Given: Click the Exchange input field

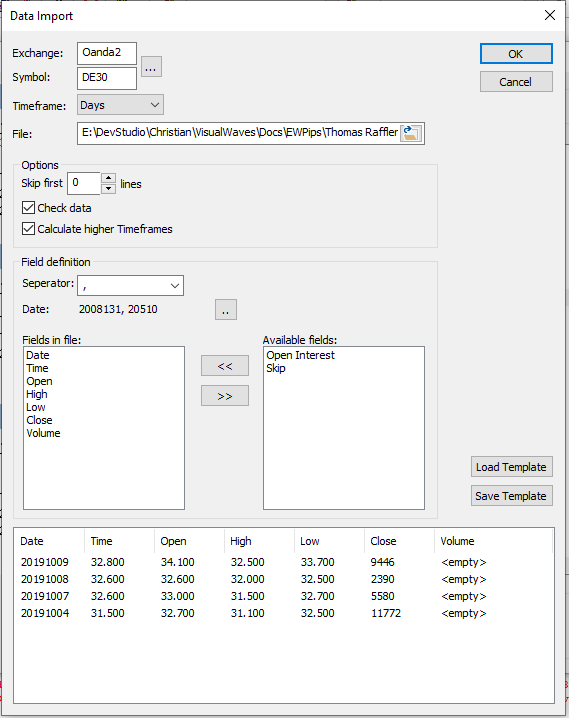Looking at the screenshot, I should [107, 53].
